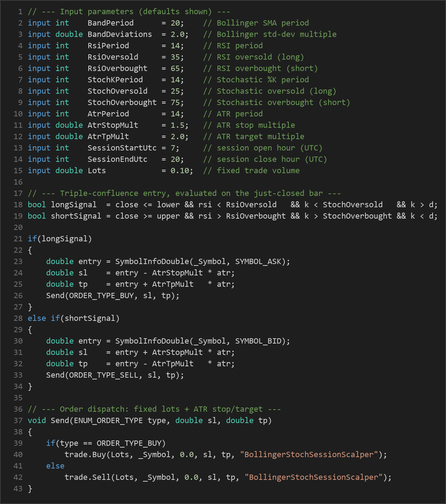Click the BandPeriod variable name
The width and height of the screenshot is (446, 504).
tap(111, 23)
